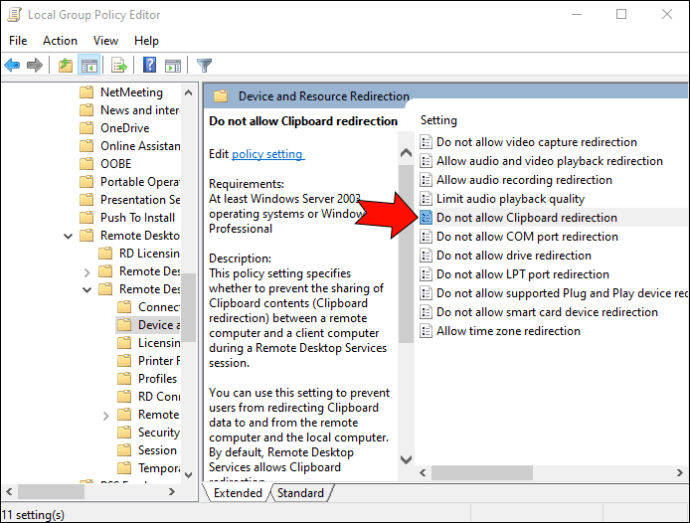Select Do not allow smart card device redirection

click(547, 312)
